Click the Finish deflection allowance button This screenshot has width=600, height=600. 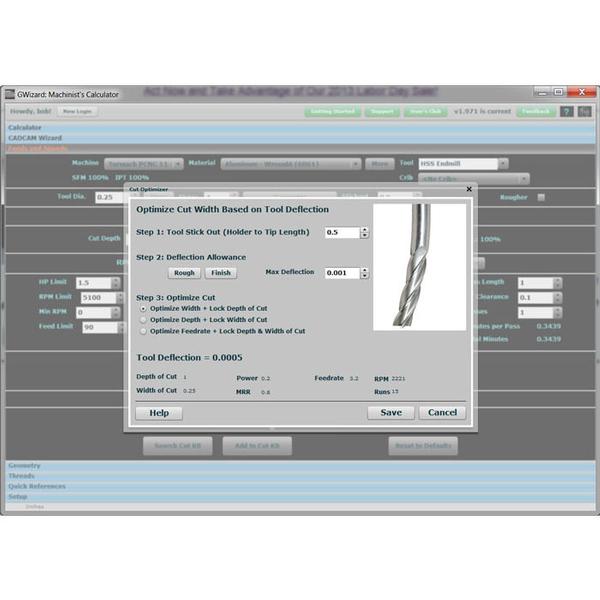(x=221, y=273)
